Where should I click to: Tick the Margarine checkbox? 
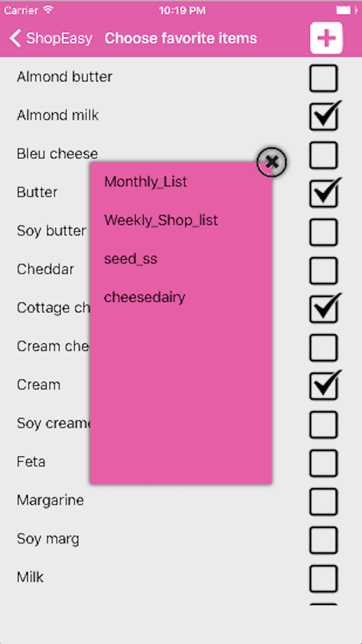point(323,502)
